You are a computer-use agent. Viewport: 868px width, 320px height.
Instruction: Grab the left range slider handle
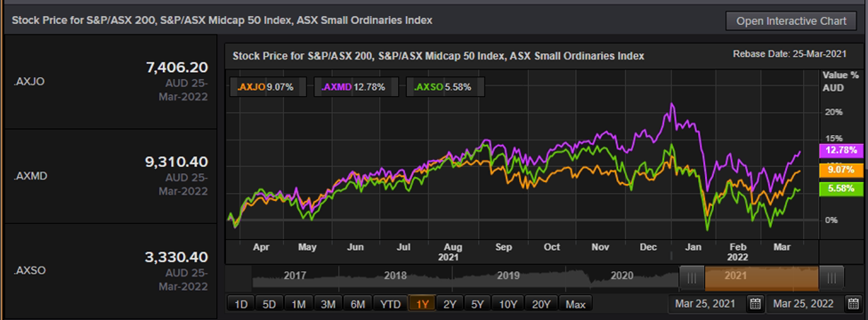tap(692, 278)
